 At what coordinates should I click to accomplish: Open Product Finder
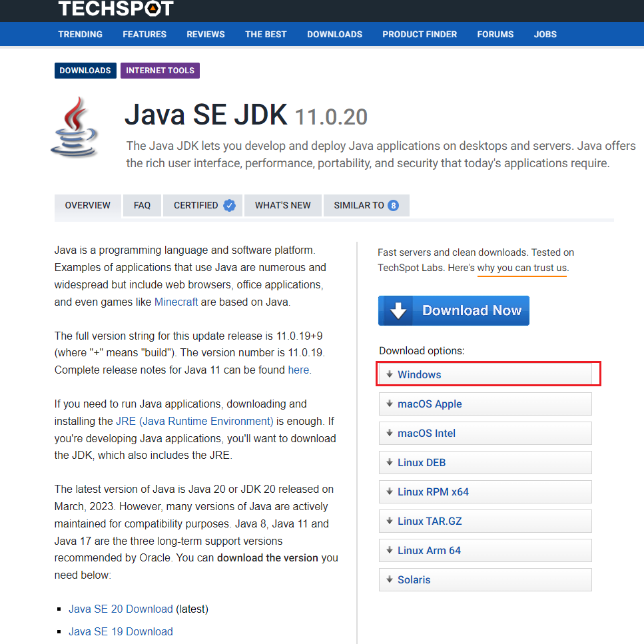point(420,35)
